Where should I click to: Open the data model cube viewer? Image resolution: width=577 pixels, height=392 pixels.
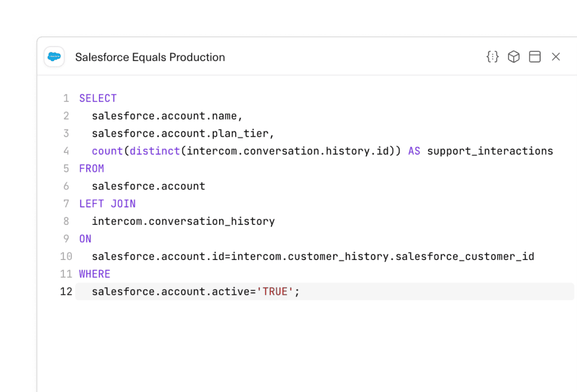click(514, 56)
